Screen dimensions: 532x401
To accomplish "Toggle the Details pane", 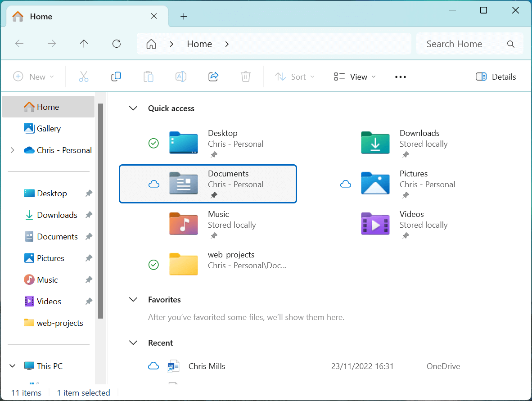I will [496, 77].
